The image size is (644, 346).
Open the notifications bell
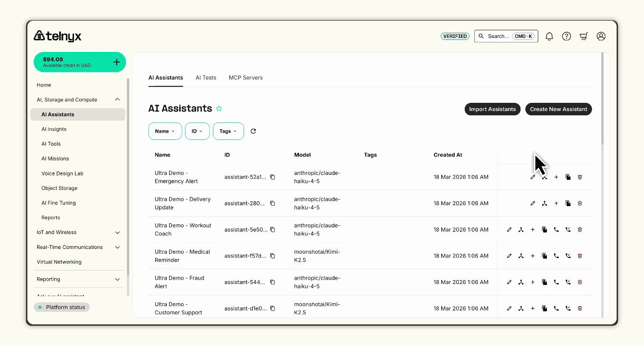pos(549,36)
